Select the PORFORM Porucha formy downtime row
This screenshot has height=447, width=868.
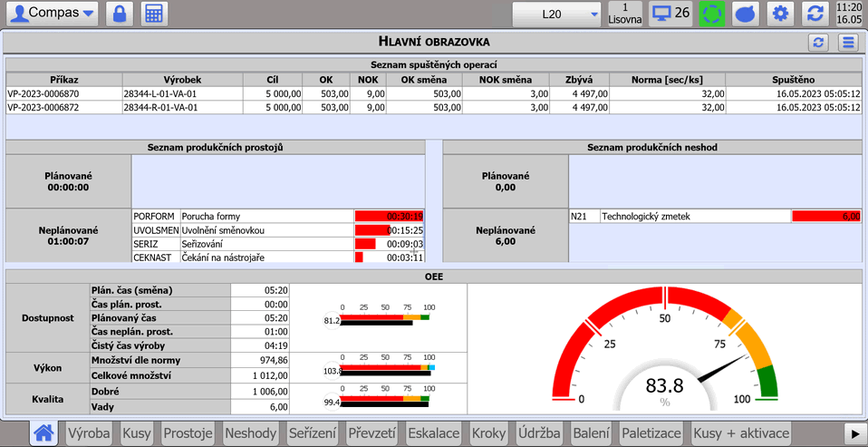278,216
